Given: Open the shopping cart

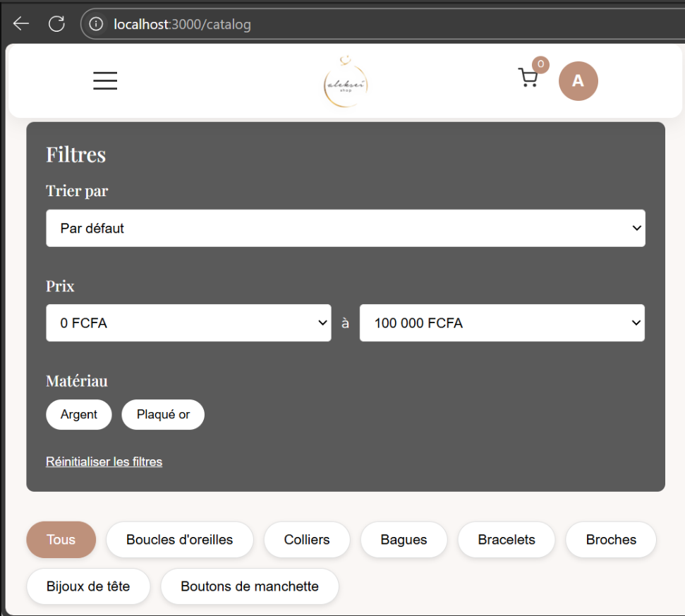Looking at the screenshot, I should [528, 78].
